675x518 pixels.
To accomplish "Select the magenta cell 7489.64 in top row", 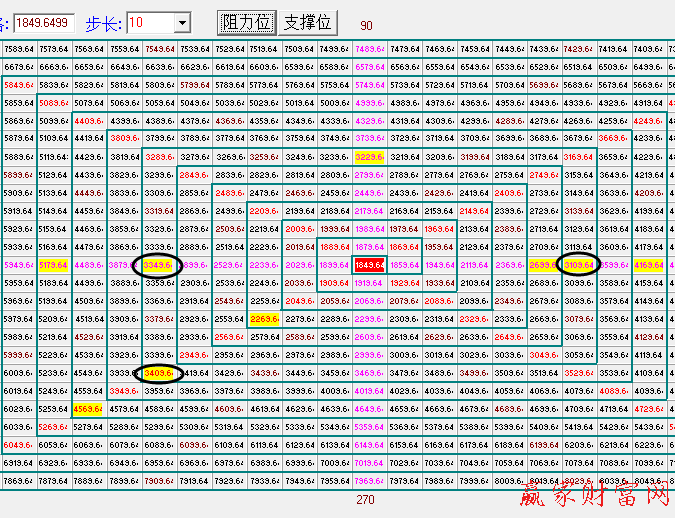I will click(369, 49).
